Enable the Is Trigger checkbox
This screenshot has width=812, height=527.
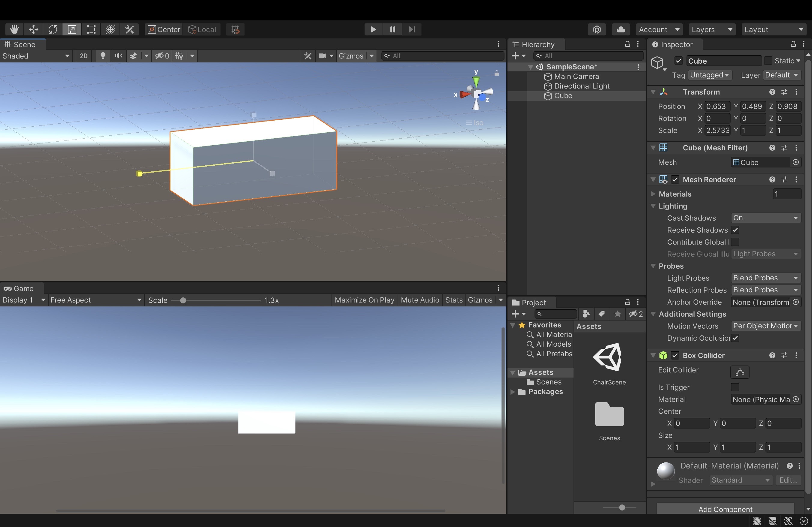[x=735, y=387]
